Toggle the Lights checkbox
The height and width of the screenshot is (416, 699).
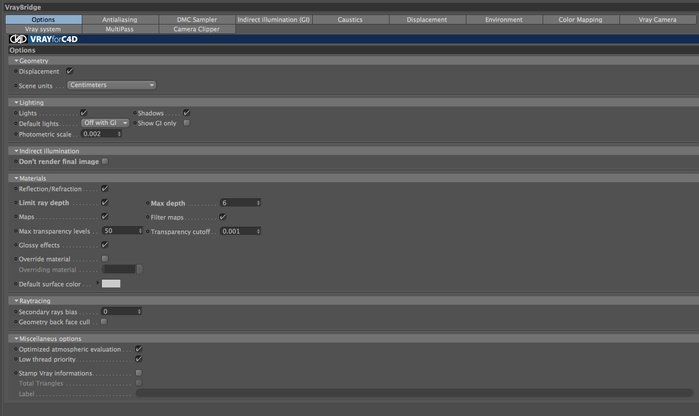(x=83, y=113)
